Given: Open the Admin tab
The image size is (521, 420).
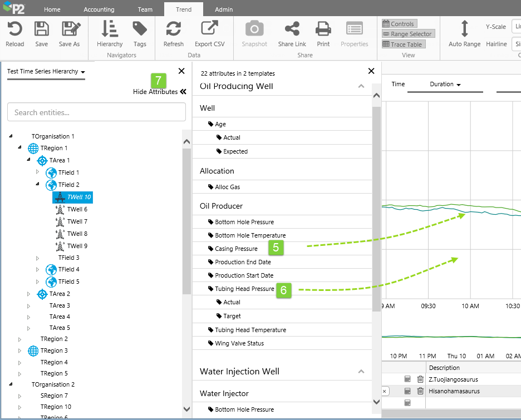Looking at the screenshot, I should 224,9.
